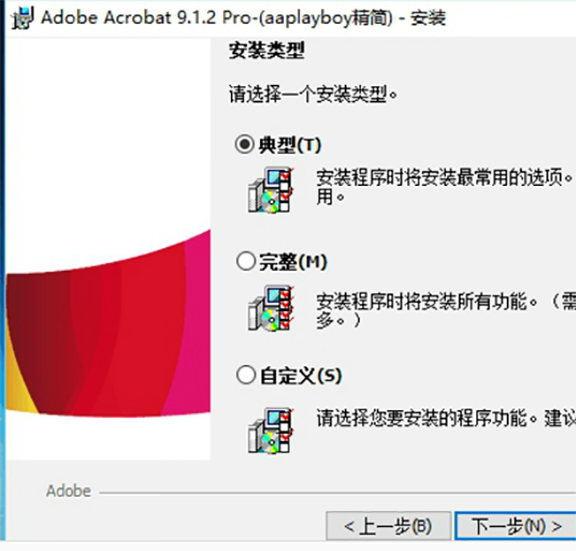Click the Adobe label near the divider

coord(68,491)
